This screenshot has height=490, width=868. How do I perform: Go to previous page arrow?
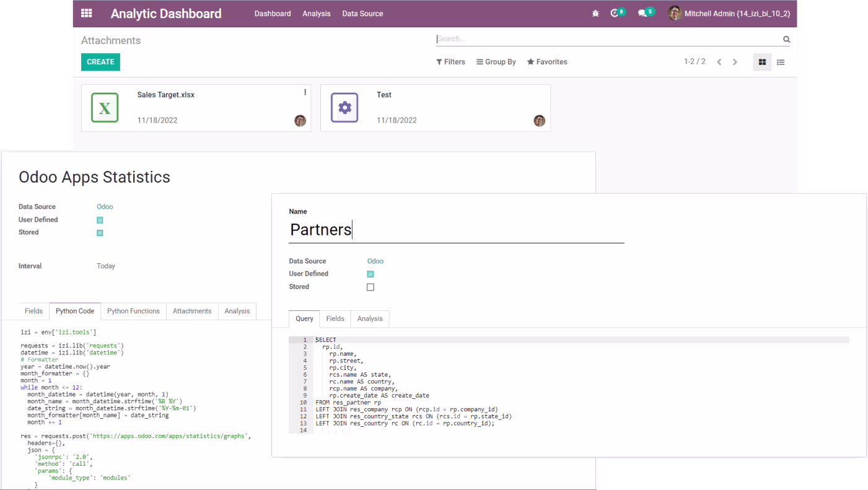tap(719, 62)
